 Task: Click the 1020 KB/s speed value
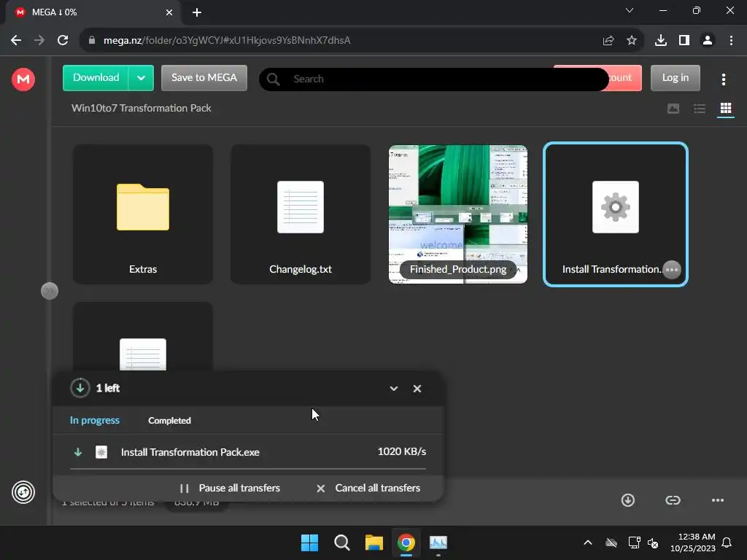pyautogui.click(x=402, y=451)
